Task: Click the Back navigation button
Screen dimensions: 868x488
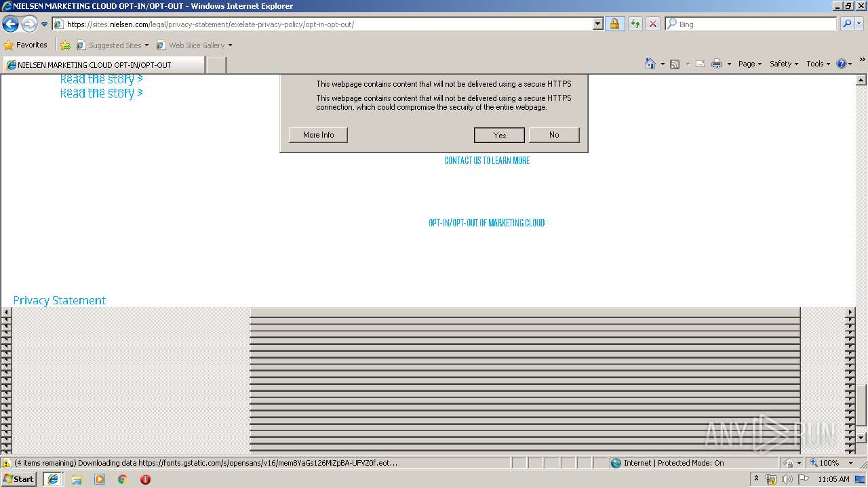Action: click(10, 24)
